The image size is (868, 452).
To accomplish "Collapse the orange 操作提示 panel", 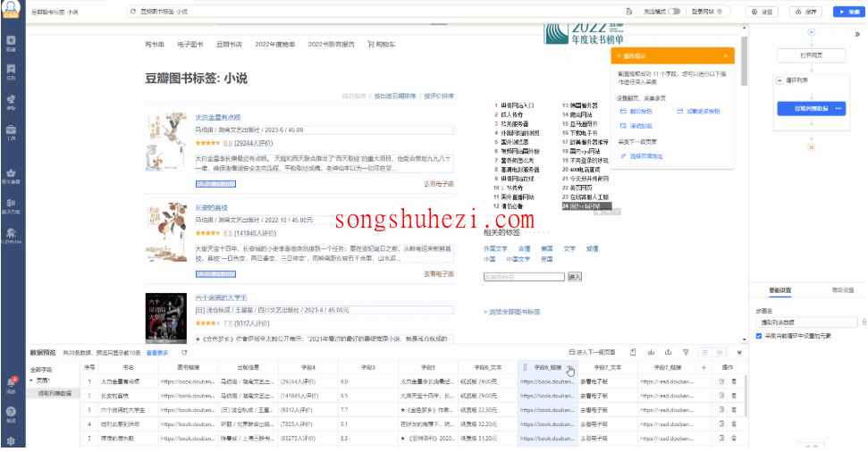I will (x=725, y=56).
